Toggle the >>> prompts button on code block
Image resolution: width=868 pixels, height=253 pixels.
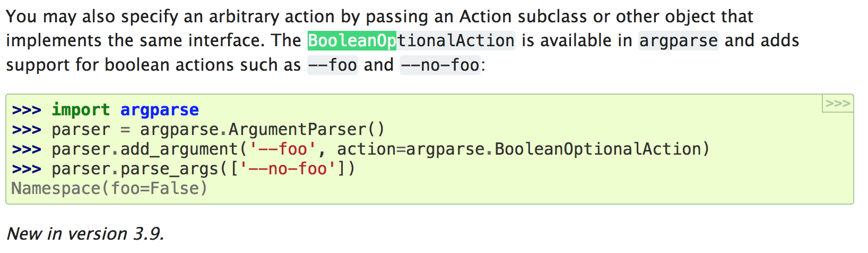tap(837, 104)
